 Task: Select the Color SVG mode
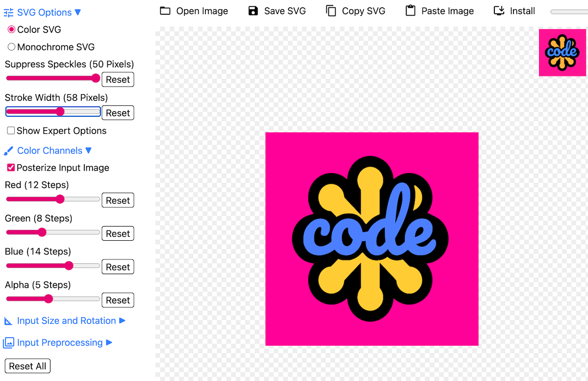(11, 29)
